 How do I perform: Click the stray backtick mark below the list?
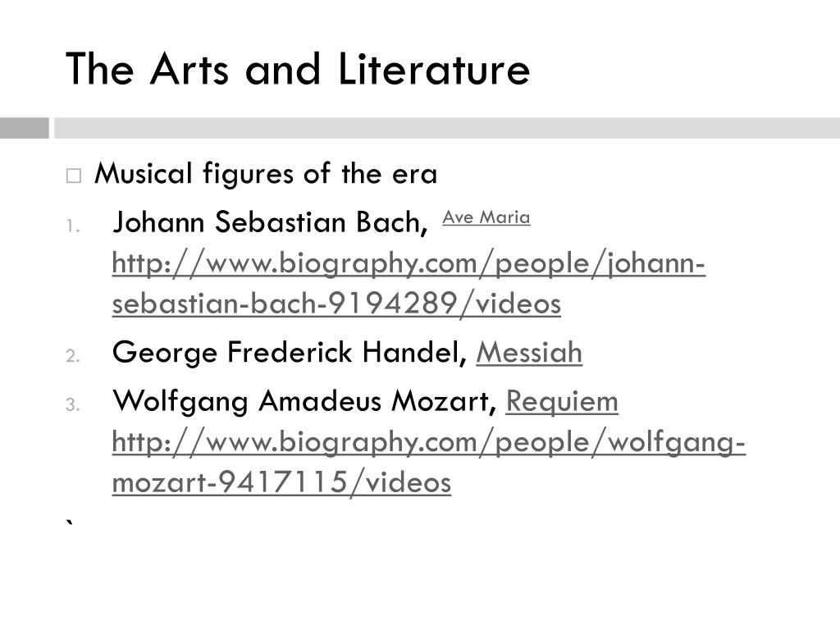tap(70, 524)
